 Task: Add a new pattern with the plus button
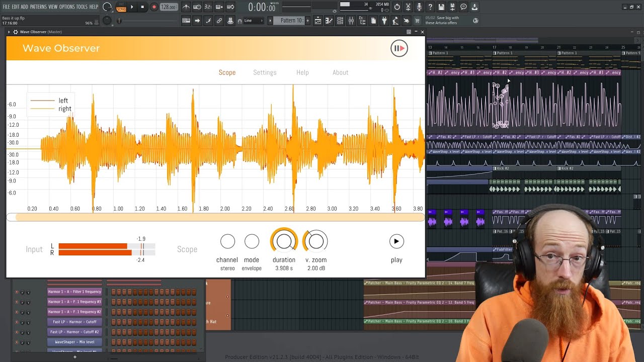[x=308, y=21]
